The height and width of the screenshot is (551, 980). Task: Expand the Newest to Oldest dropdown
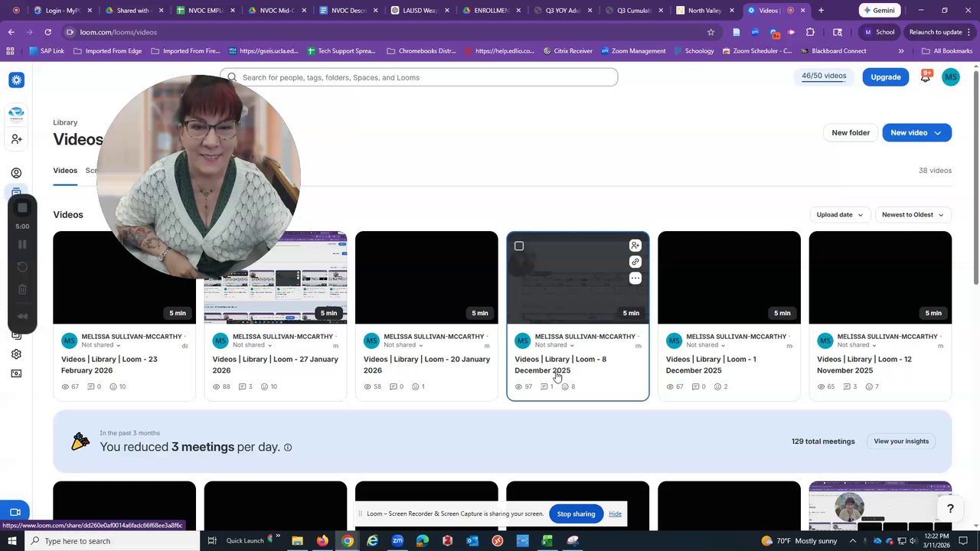(913, 215)
